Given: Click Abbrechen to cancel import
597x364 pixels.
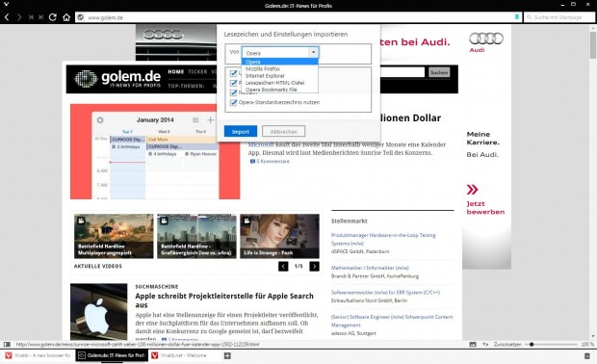Looking at the screenshot, I should 284,131.
